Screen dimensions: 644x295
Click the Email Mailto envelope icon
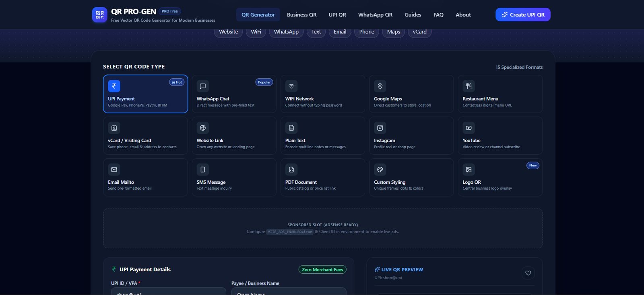[114, 170]
